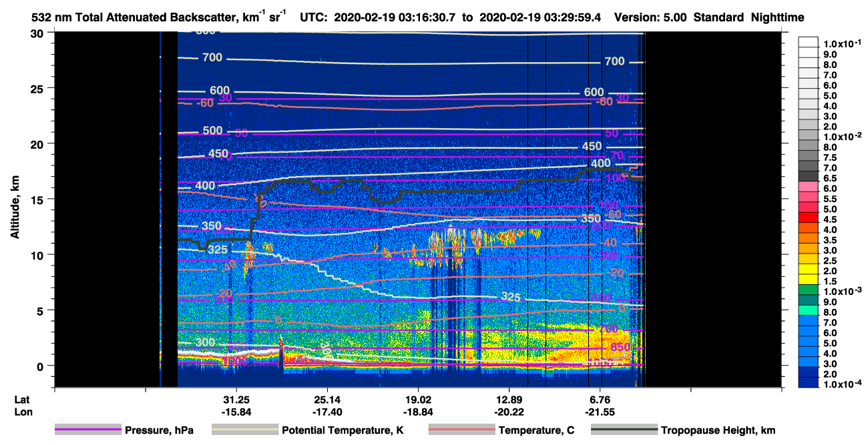The height and width of the screenshot is (445, 868).
Task: Click the 'Pressure, hPa' legend label
Action: [160, 430]
